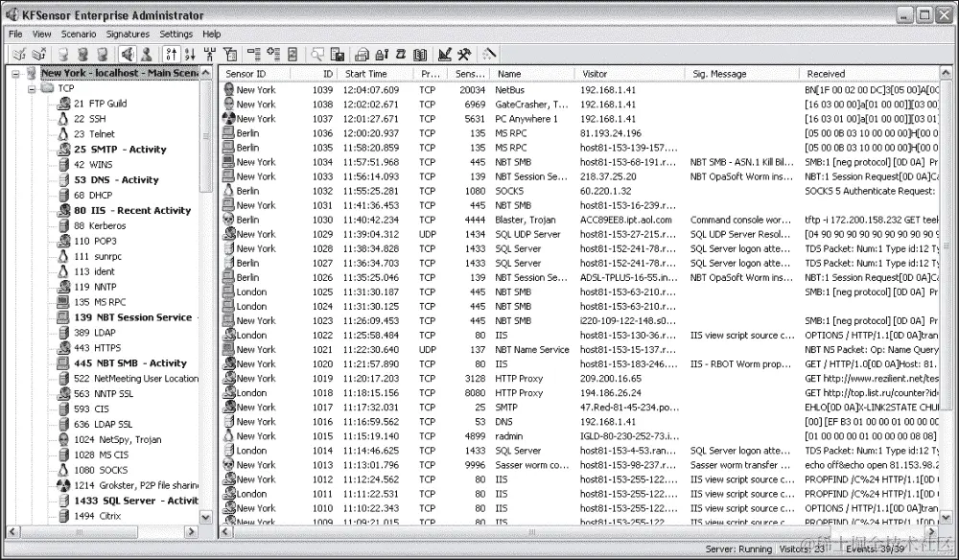Click the Visitors: 23 status bar entry
Image resolution: width=959 pixels, height=560 pixels.
pyautogui.click(x=801, y=549)
